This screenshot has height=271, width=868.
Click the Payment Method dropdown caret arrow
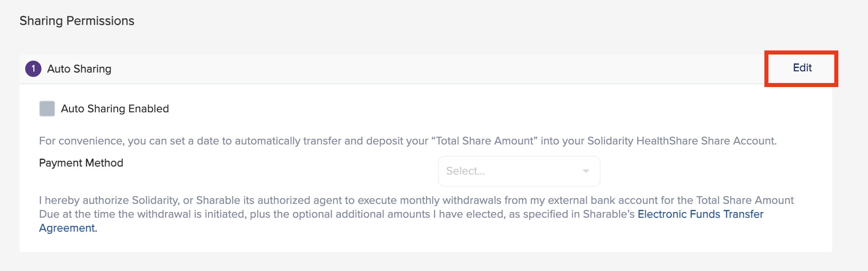586,171
